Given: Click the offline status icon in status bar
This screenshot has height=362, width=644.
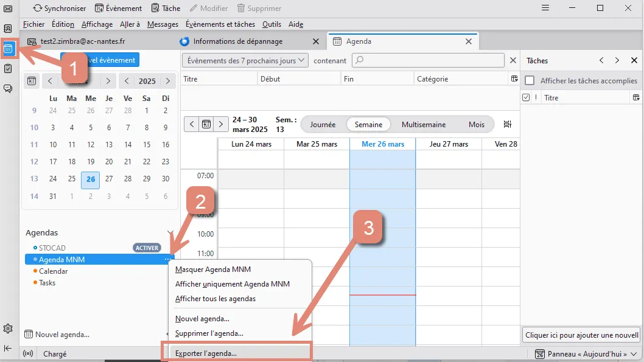Looking at the screenshot, I should coord(28,353).
